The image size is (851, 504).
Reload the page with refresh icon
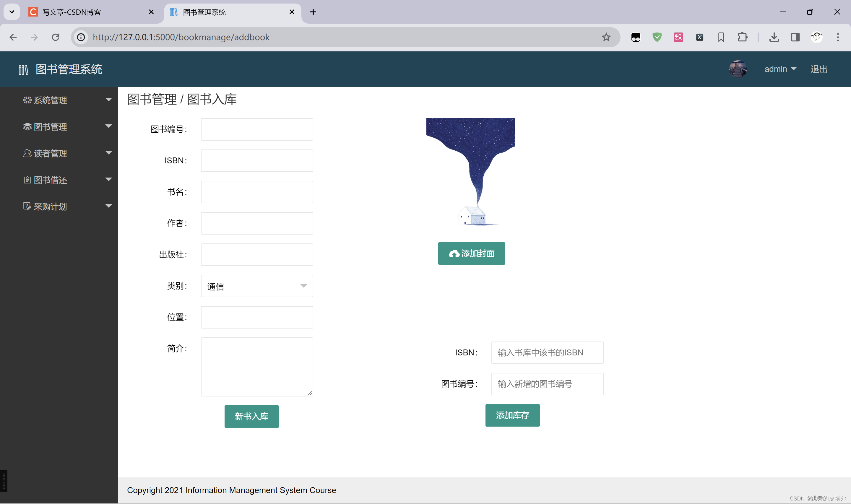(56, 37)
